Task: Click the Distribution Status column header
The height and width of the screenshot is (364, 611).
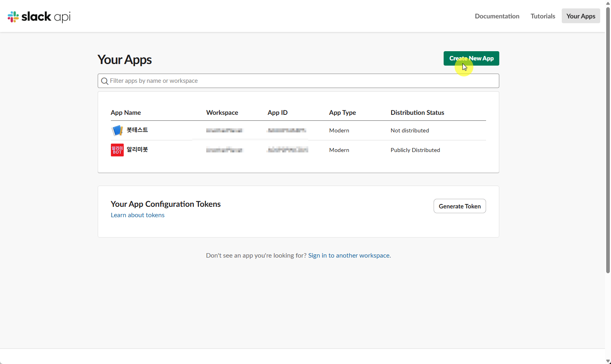Action: click(417, 112)
